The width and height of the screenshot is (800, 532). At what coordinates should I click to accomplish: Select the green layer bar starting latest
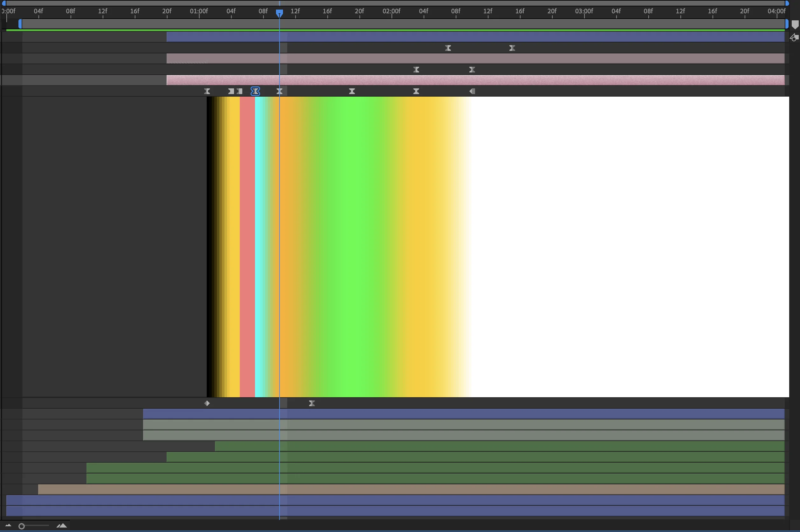coord(500,446)
